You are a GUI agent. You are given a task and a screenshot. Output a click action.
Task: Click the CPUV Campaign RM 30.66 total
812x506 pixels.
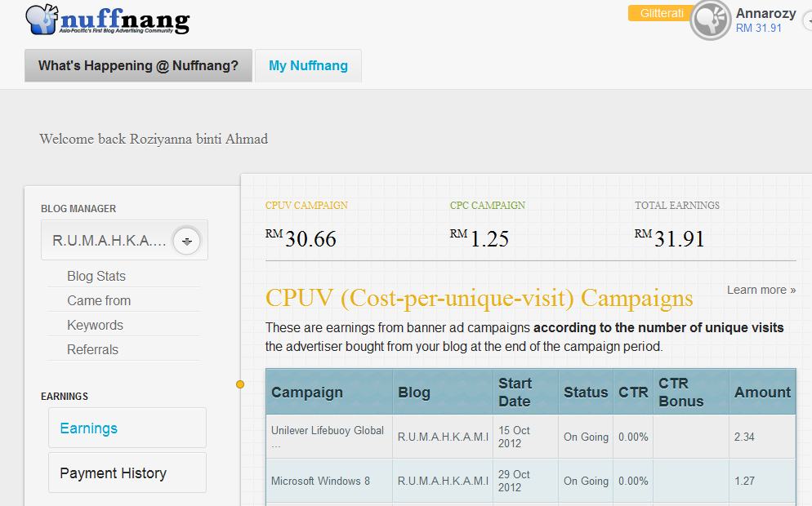pos(301,238)
